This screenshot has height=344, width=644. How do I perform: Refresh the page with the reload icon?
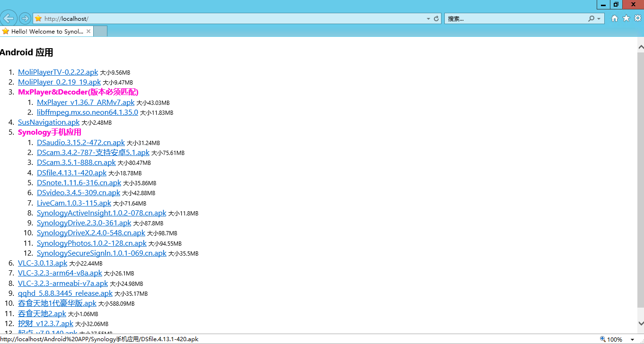[x=436, y=19]
